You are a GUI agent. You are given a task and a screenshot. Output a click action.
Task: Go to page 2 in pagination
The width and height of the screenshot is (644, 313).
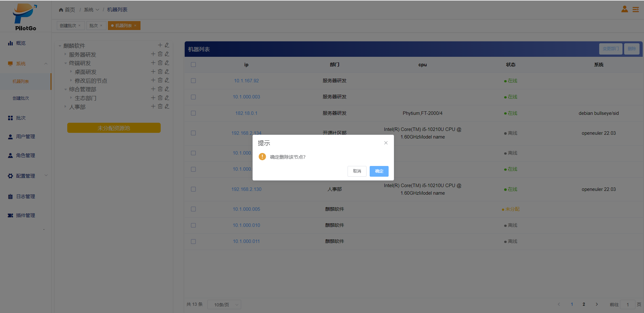584,304
